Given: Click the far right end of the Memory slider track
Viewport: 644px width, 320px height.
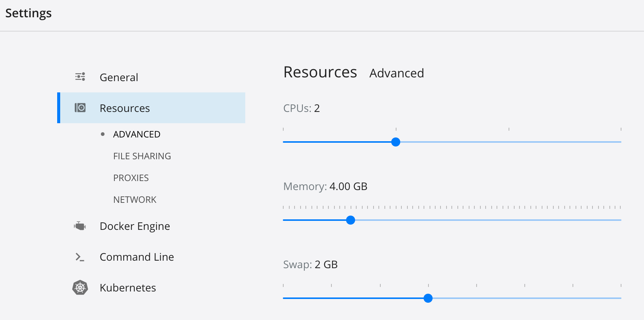Looking at the screenshot, I should [x=620, y=220].
